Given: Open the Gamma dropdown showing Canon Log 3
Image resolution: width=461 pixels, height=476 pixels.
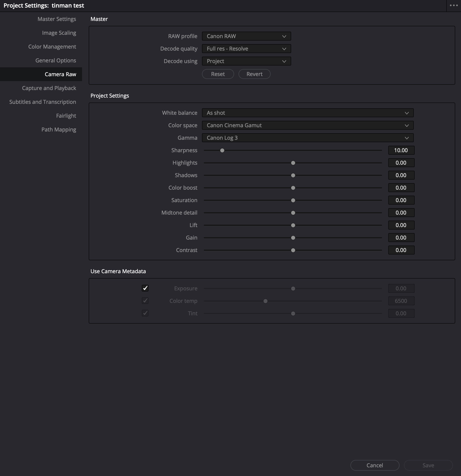Looking at the screenshot, I should point(307,138).
